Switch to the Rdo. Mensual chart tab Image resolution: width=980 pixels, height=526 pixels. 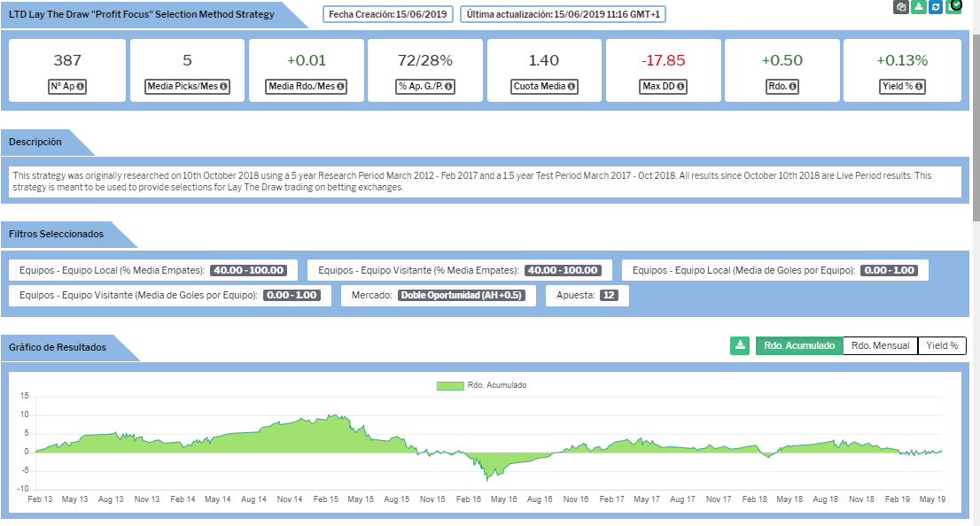tap(880, 345)
